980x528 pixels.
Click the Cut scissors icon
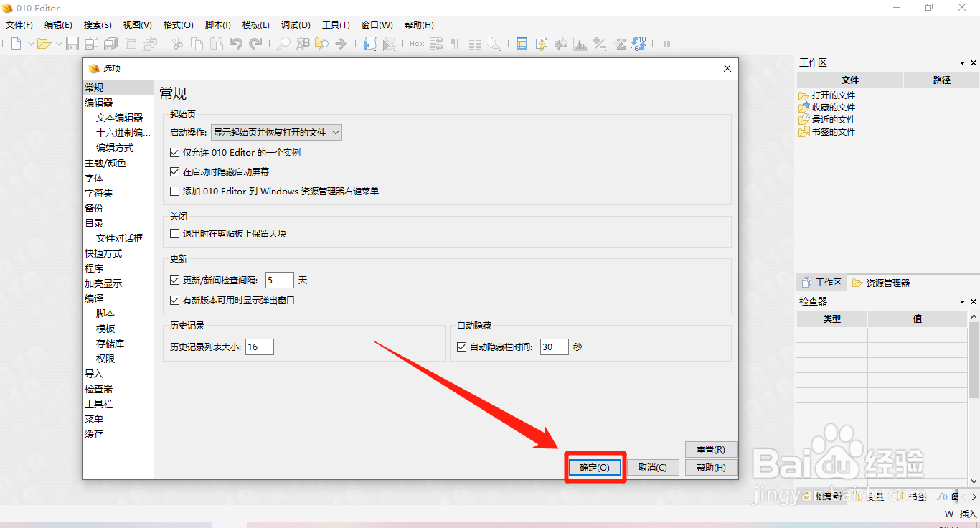177,44
